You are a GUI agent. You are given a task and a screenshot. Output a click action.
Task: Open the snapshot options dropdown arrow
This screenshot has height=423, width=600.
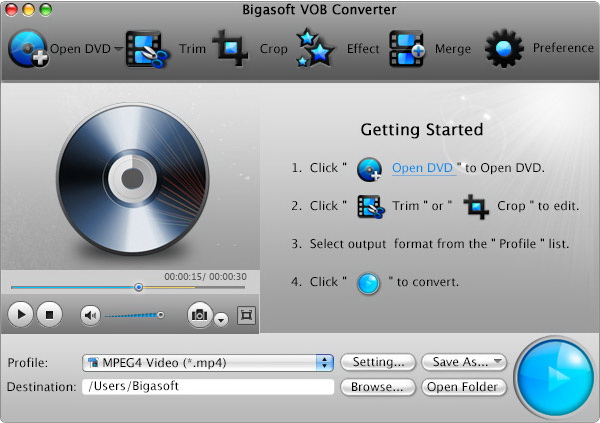221,319
